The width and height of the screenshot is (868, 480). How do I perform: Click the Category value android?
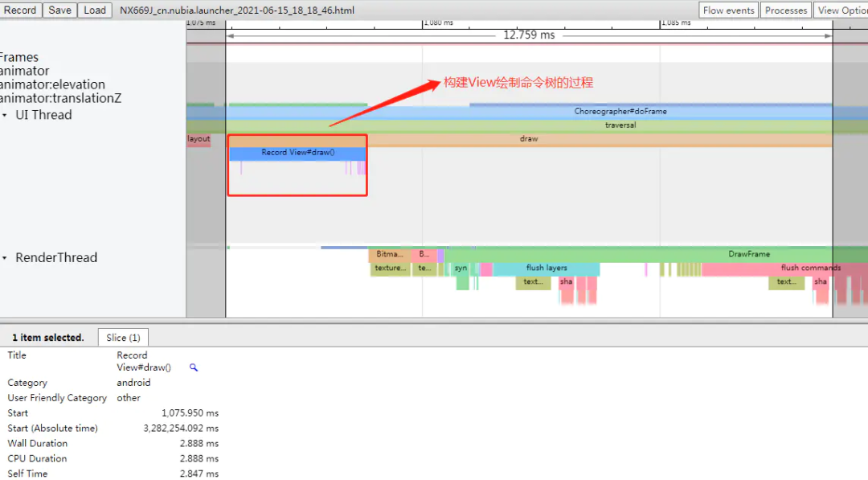point(133,383)
